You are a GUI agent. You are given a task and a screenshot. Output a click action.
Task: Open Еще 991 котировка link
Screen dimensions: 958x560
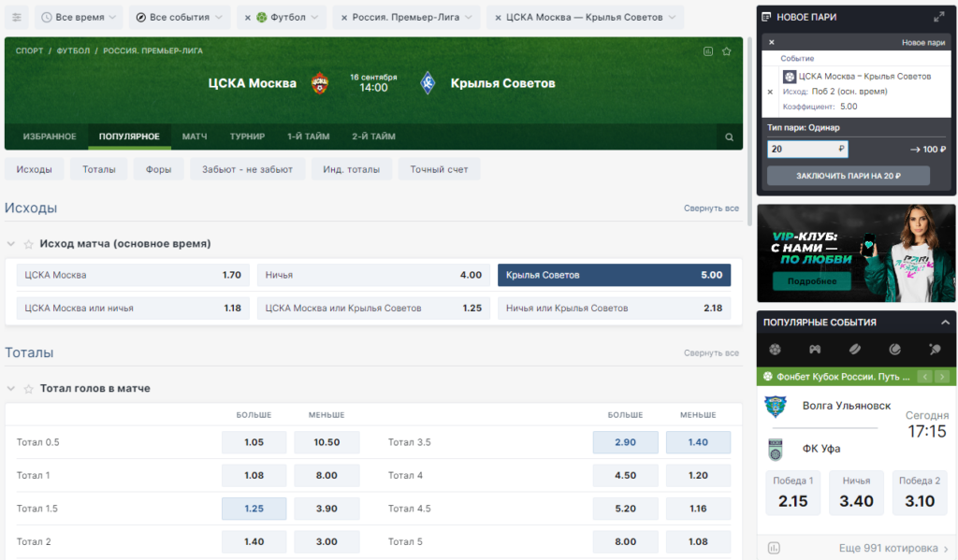[x=893, y=548]
